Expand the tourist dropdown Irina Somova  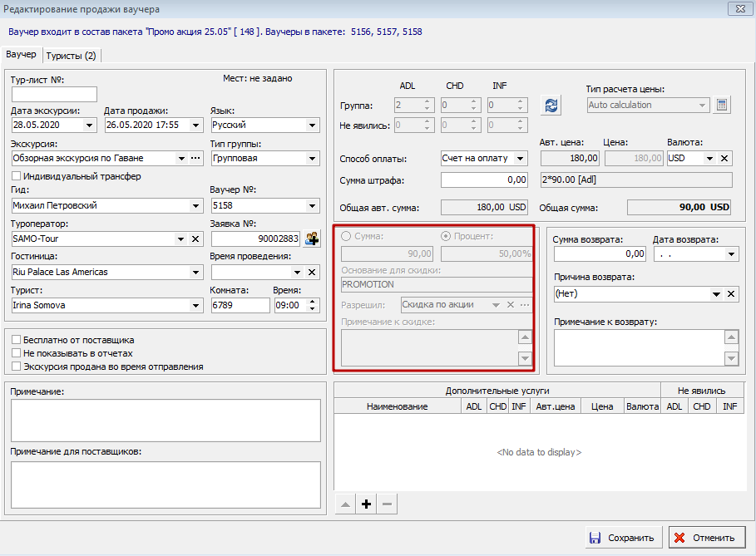click(195, 306)
